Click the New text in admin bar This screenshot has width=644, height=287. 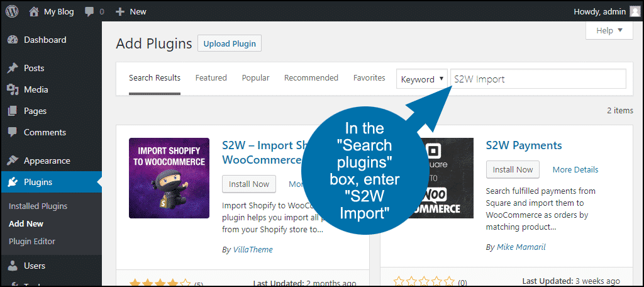[138, 12]
